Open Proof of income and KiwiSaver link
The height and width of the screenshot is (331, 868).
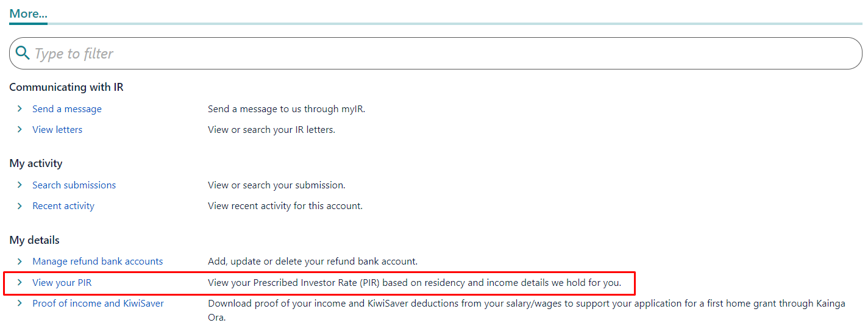(98, 303)
